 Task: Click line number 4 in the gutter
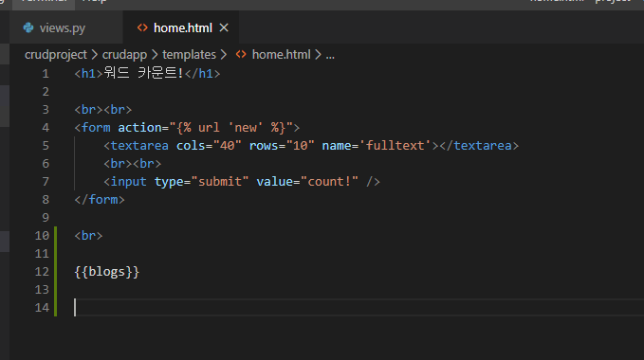[x=46, y=128]
